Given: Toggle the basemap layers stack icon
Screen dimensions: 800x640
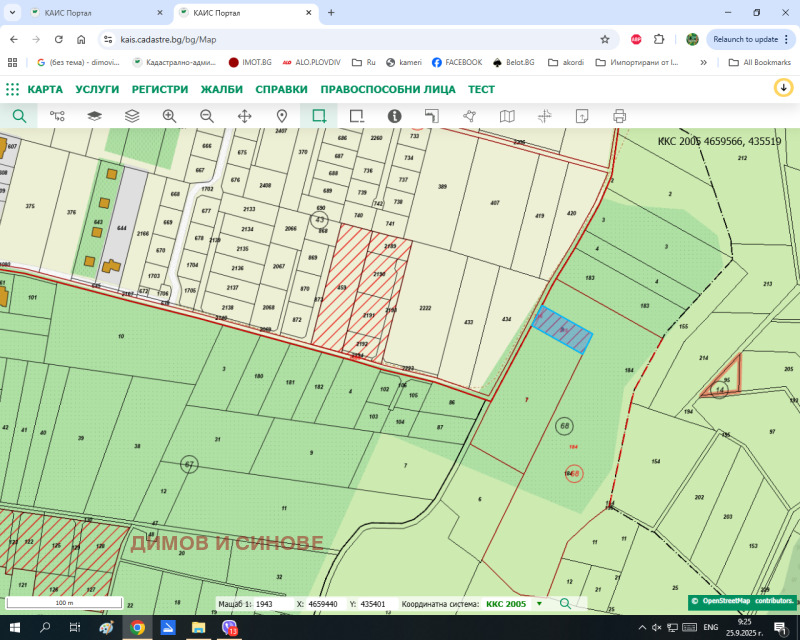Looking at the screenshot, I should 132,116.
